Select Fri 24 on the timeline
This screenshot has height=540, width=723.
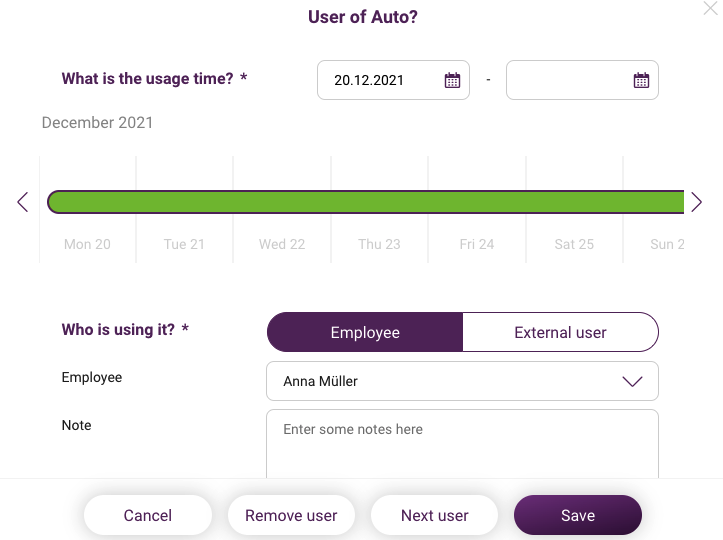point(477,244)
